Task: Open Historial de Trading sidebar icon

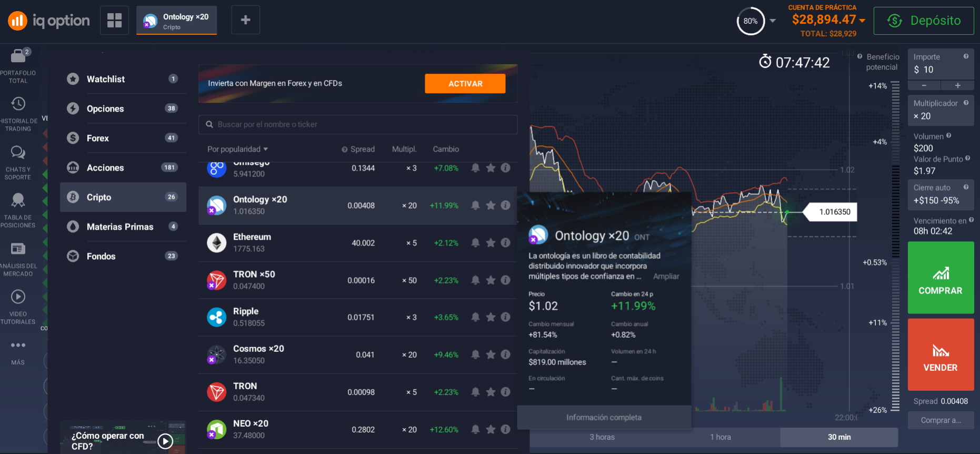Action: [x=18, y=104]
